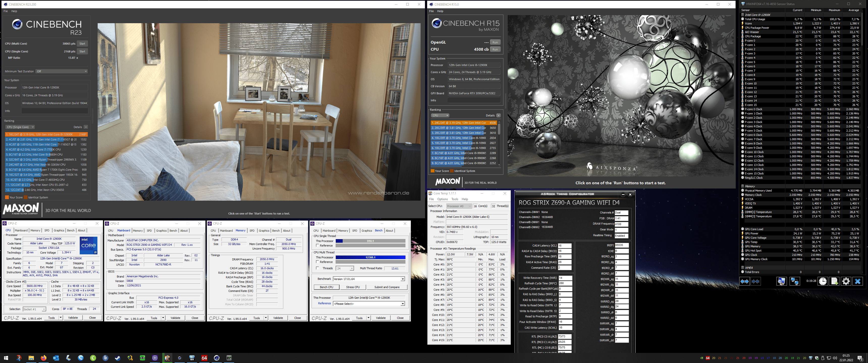Toggle Reference checkbox under CPU Single Thread
The height and width of the screenshot is (363, 868).
(x=317, y=246)
